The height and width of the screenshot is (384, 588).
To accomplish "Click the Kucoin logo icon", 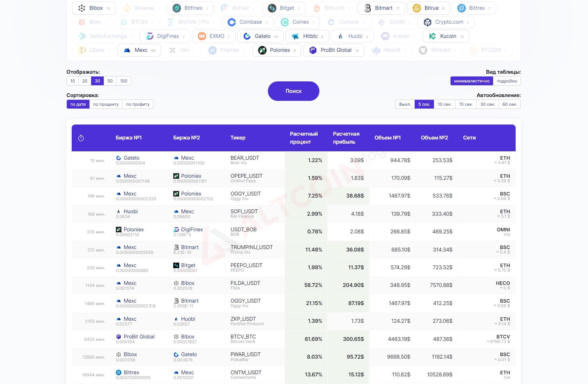I will point(432,36).
